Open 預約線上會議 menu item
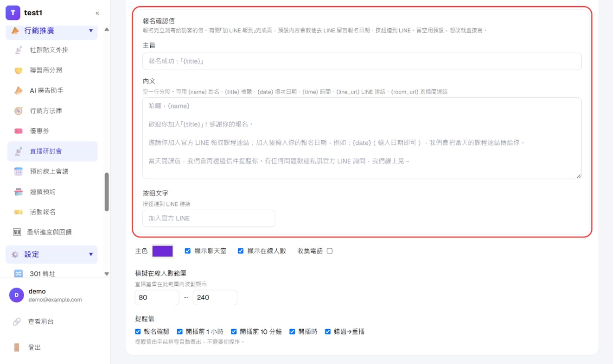613x364 pixels. pyautogui.click(x=52, y=171)
